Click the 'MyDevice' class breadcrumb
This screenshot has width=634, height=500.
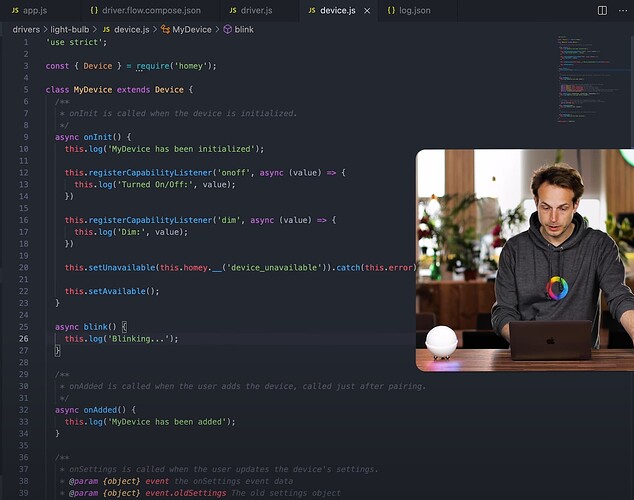pos(192,30)
